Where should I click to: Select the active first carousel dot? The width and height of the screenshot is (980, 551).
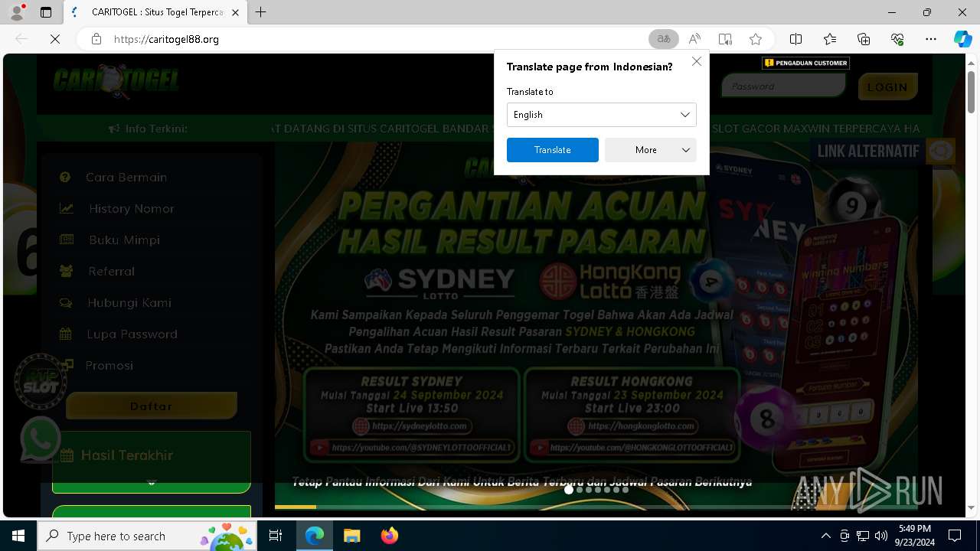coord(569,490)
